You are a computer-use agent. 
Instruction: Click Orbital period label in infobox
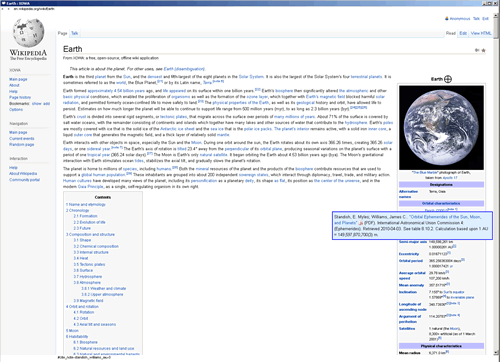click(411, 261)
